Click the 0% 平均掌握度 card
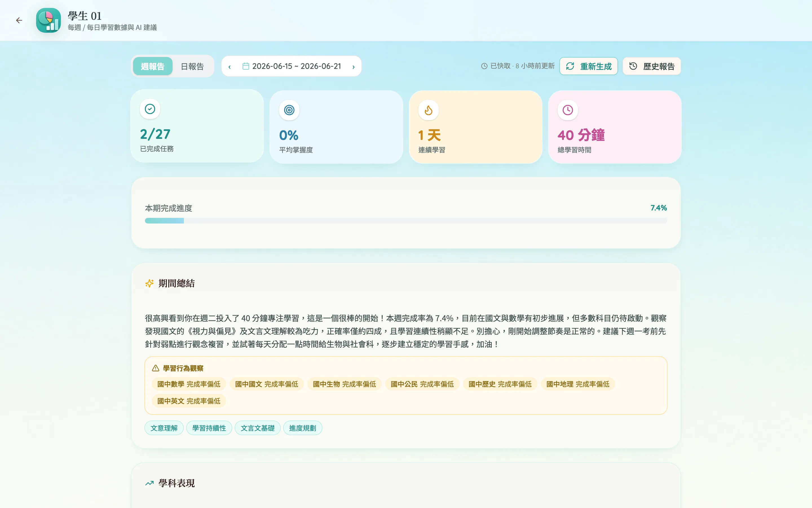Viewport: 812px width, 508px height. [336, 127]
